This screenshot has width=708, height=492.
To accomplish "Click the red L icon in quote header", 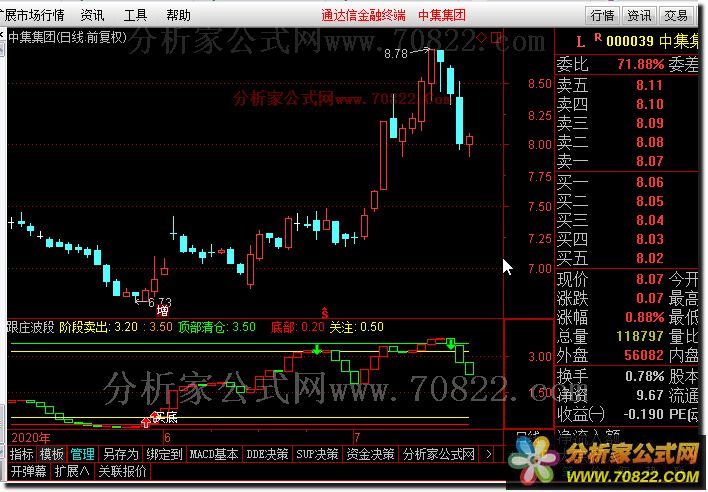I will tap(581, 42).
